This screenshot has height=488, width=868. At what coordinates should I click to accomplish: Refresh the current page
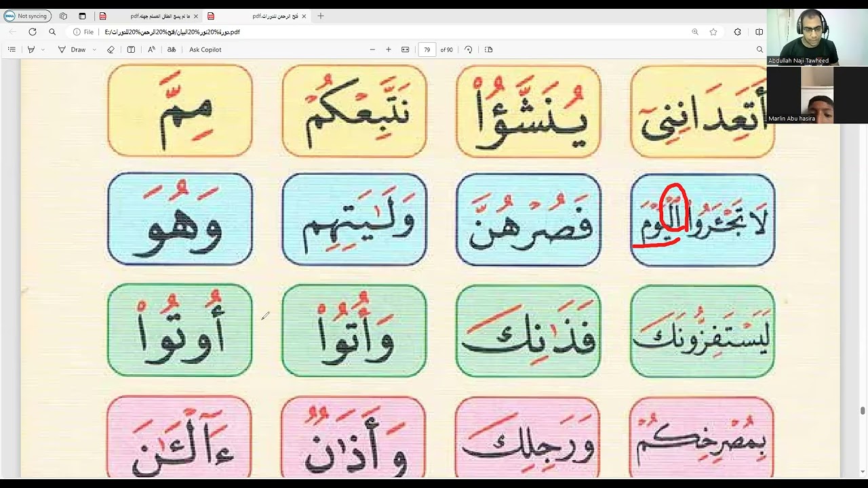point(32,32)
